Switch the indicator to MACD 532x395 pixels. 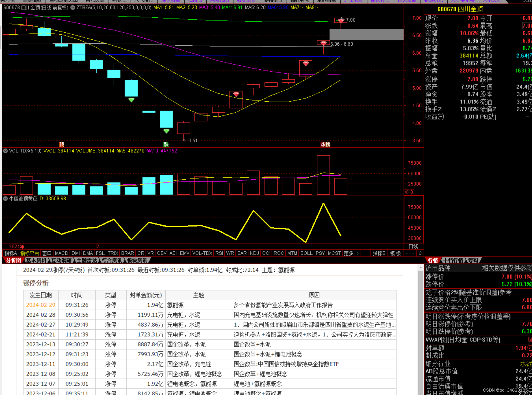[61, 253]
